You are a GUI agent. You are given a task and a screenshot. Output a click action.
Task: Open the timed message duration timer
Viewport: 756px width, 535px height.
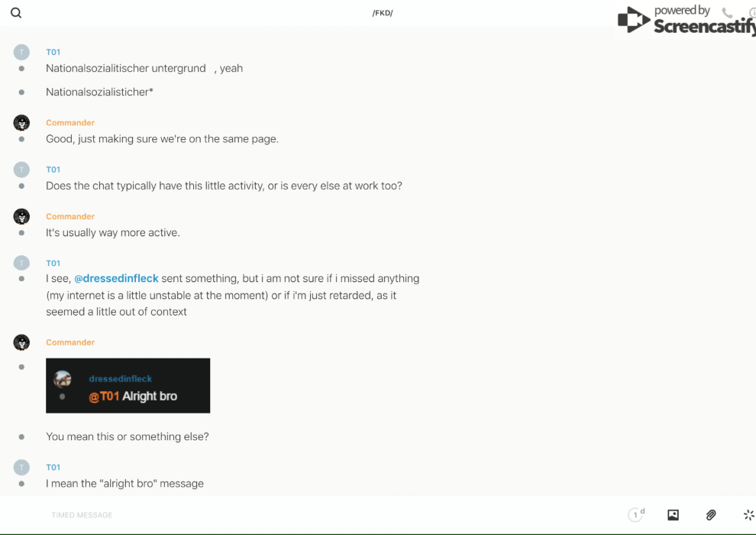click(636, 515)
